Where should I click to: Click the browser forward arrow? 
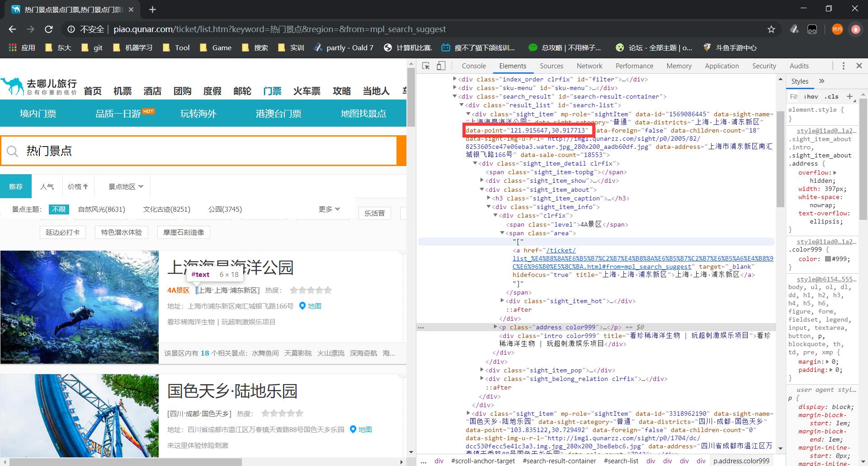(x=30, y=29)
